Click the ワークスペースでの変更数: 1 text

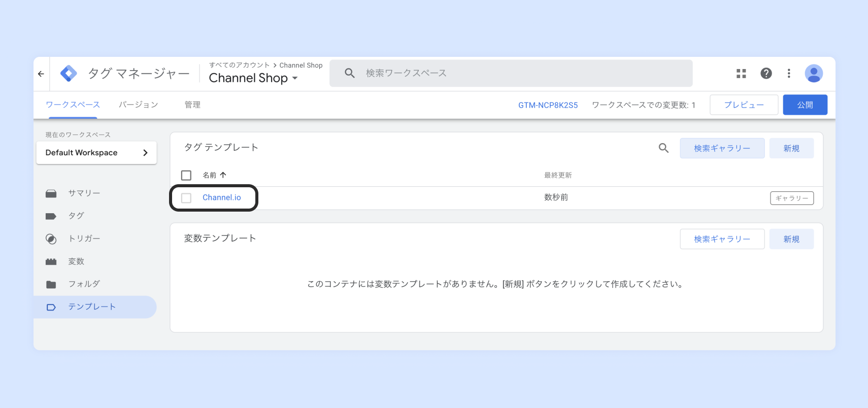click(x=644, y=105)
